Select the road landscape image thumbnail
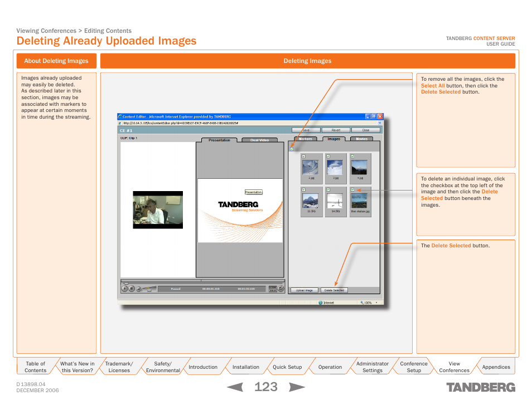The width and height of the screenshot is (532, 400). coord(359,201)
